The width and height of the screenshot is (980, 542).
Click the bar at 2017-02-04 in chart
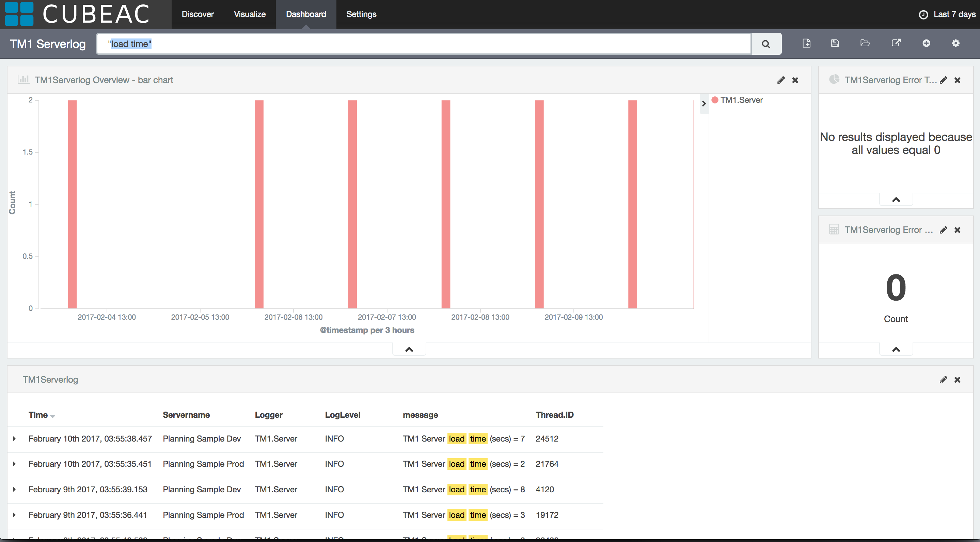point(72,204)
